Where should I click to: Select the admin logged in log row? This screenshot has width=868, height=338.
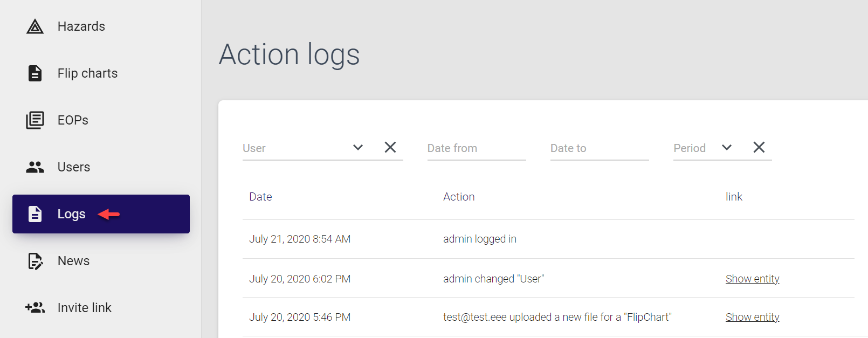point(479,239)
